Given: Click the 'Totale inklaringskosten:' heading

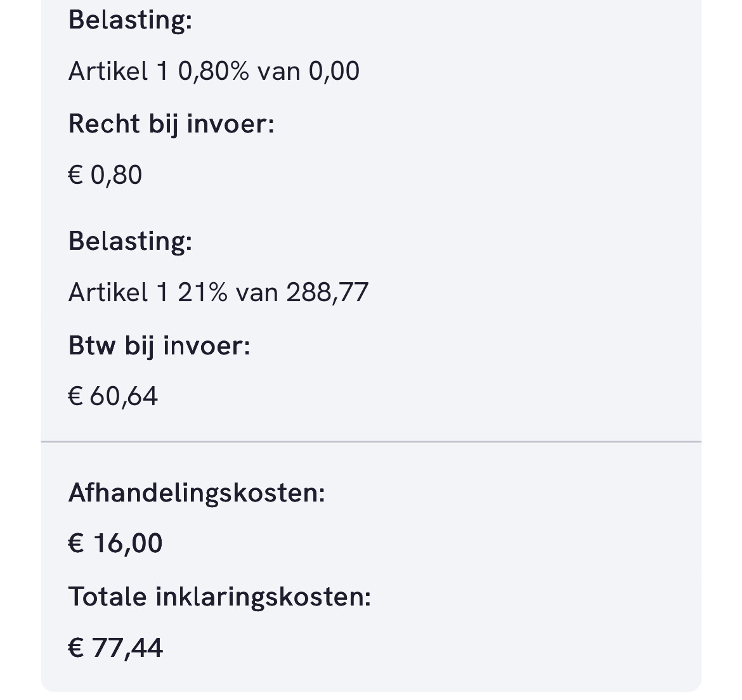Looking at the screenshot, I should (219, 597).
